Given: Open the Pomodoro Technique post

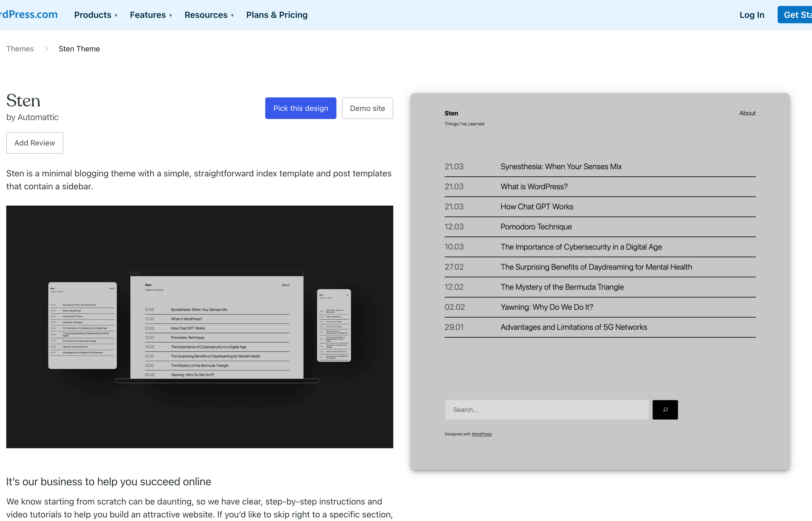Looking at the screenshot, I should [x=536, y=227].
